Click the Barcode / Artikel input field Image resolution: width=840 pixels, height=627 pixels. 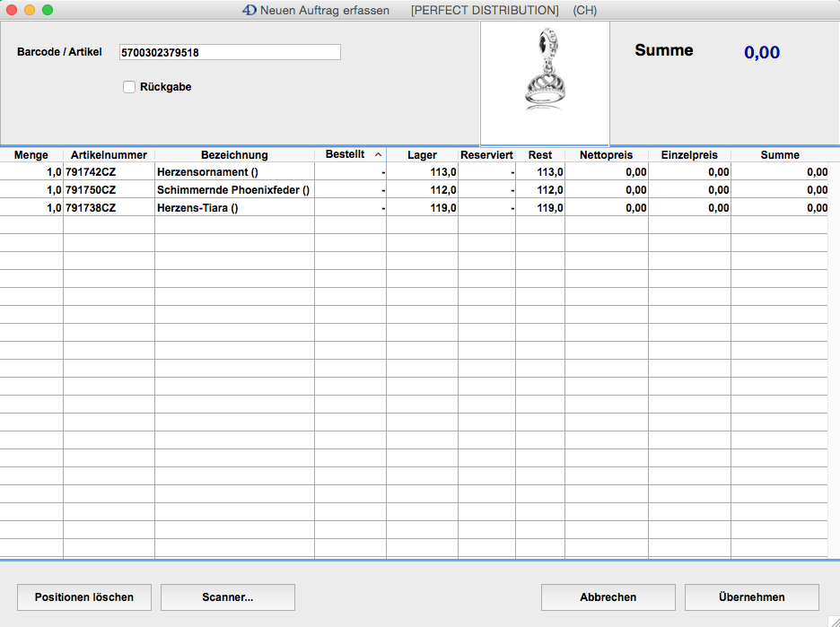pyautogui.click(x=230, y=52)
